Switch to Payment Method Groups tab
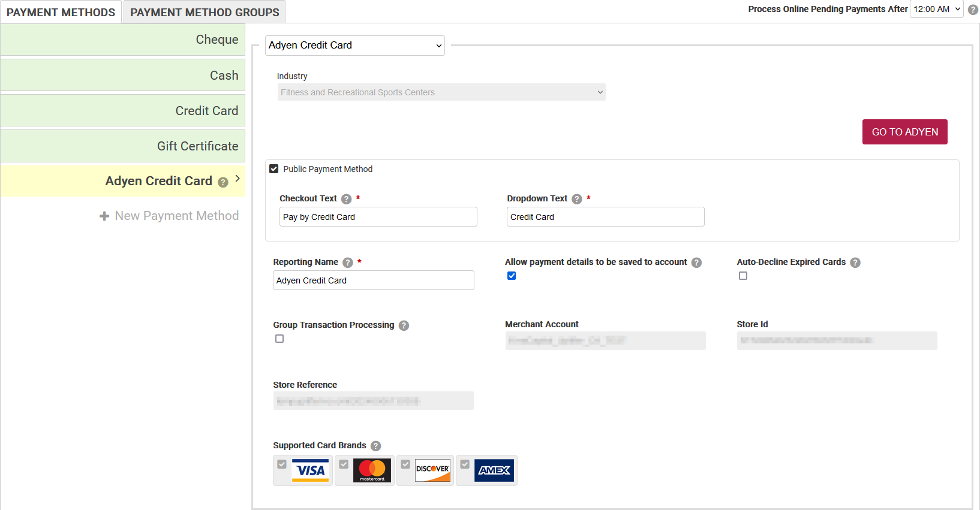Image resolution: width=980 pixels, height=510 pixels. point(205,12)
